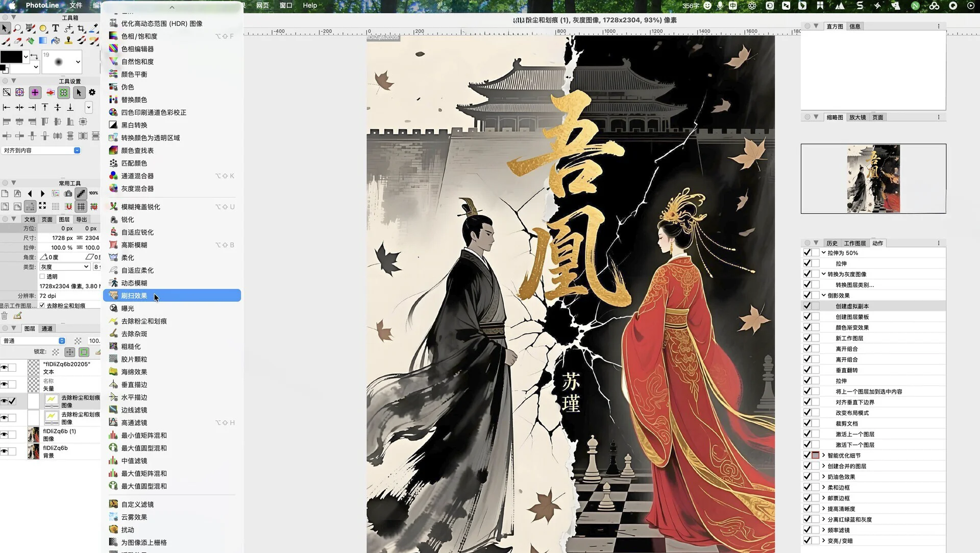
Task: Click the document thumbnail preview
Action: point(873,179)
